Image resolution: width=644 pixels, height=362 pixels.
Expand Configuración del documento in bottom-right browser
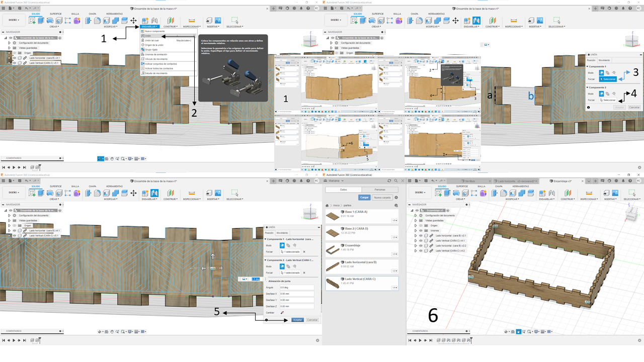tap(416, 215)
